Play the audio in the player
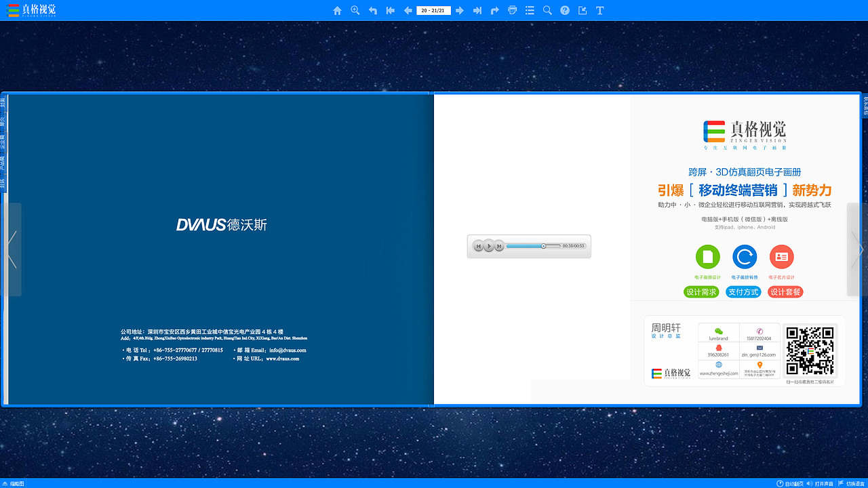This screenshot has height=488, width=868. click(x=489, y=246)
